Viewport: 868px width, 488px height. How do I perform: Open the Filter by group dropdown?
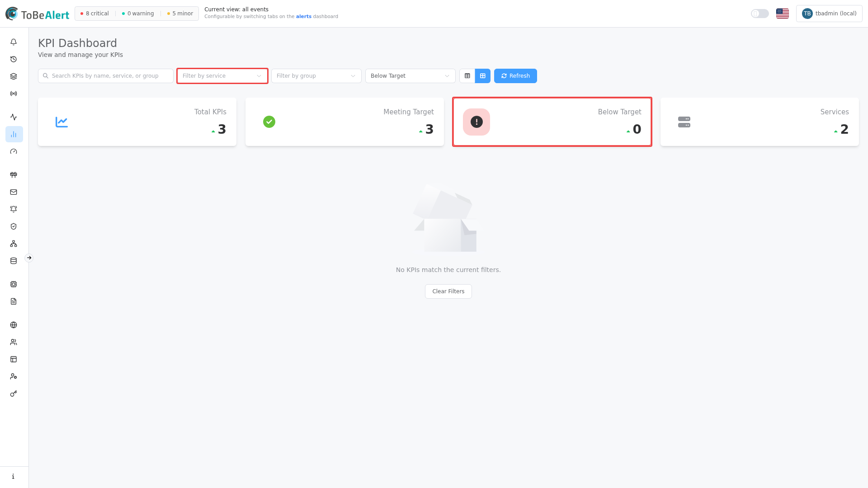[x=316, y=76]
